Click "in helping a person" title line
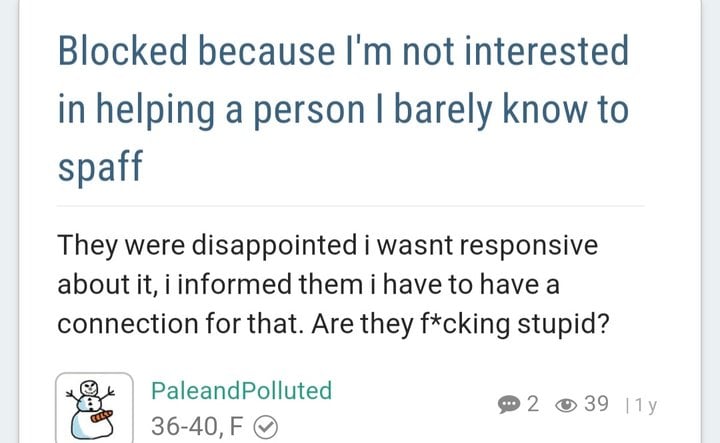This screenshot has width=720, height=443. pyautogui.click(x=211, y=110)
